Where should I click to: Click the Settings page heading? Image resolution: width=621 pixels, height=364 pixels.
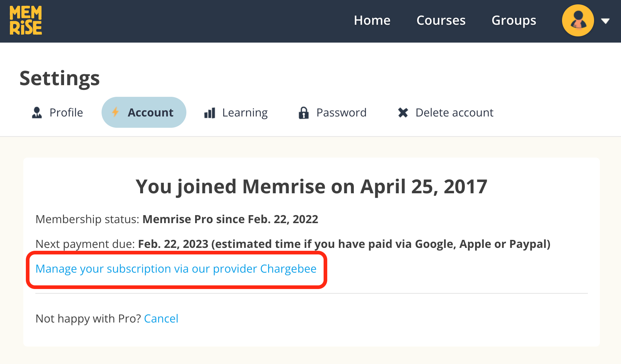(x=60, y=78)
